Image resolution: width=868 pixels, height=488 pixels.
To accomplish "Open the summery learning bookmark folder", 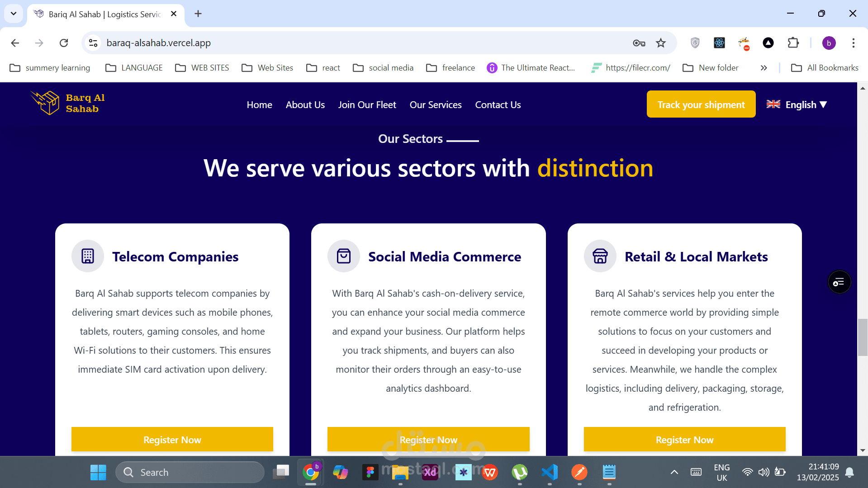I will tap(50, 68).
